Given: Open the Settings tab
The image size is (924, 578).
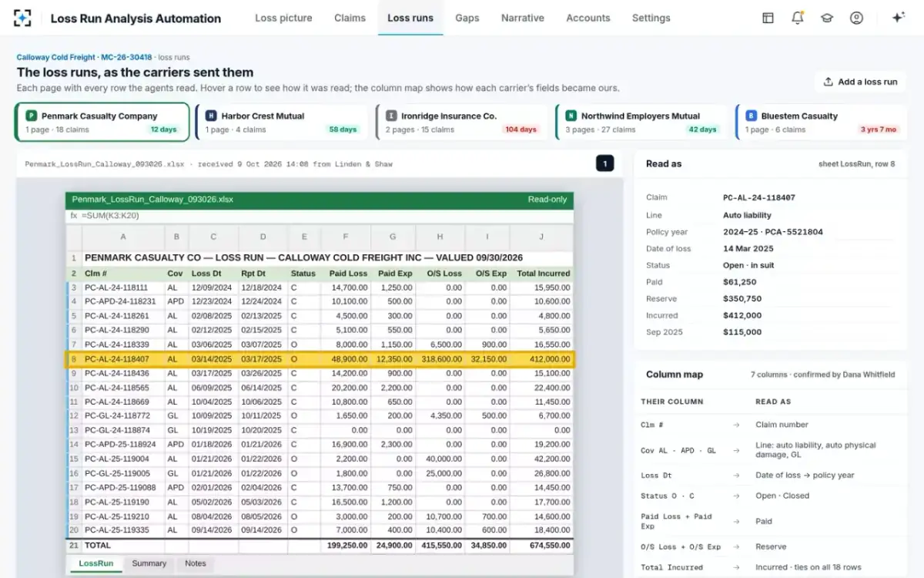Looking at the screenshot, I should point(651,18).
